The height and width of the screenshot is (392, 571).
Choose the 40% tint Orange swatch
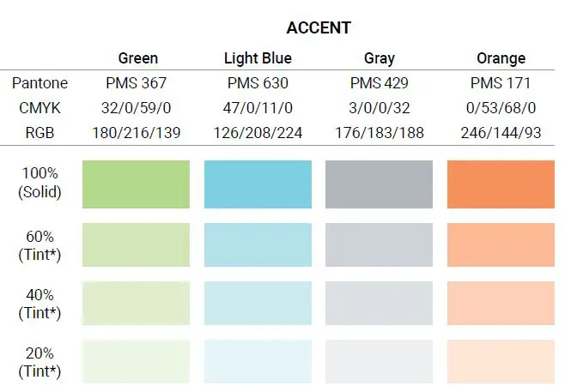[501, 302]
